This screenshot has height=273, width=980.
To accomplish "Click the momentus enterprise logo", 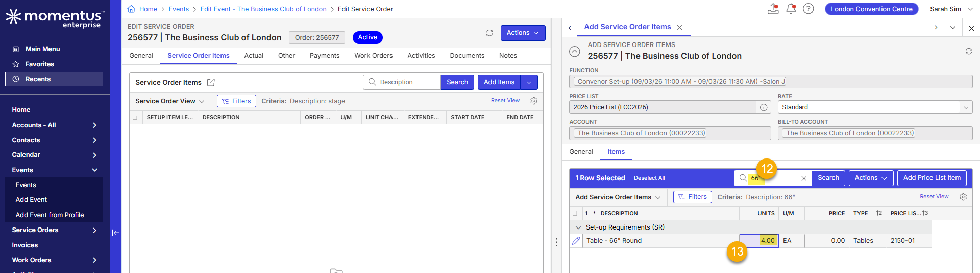I will (x=55, y=18).
